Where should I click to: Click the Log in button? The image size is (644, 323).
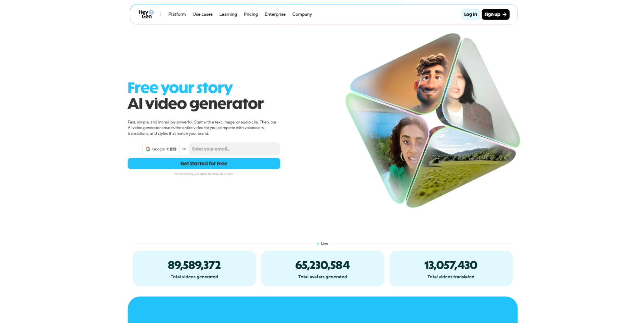470,14
